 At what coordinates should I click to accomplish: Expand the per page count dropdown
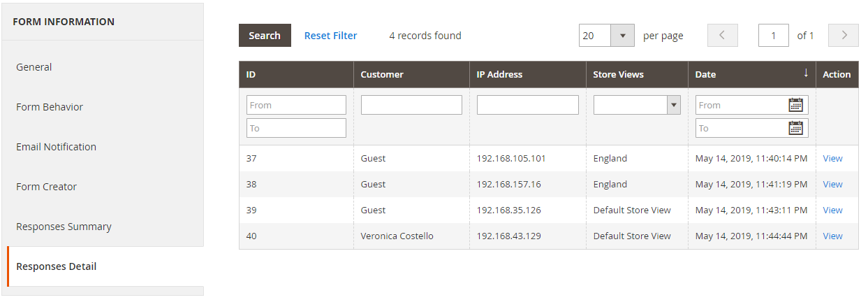coord(621,36)
